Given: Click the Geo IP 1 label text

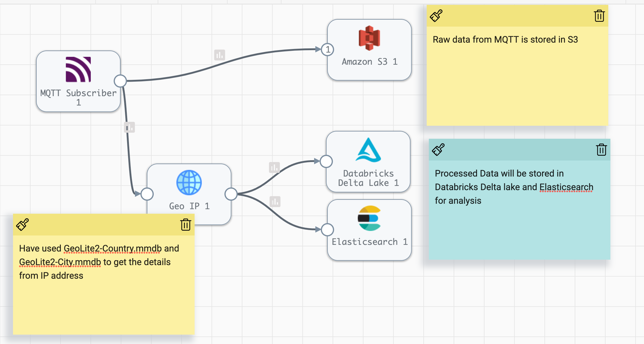Looking at the screenshot, I should (189, 206).
